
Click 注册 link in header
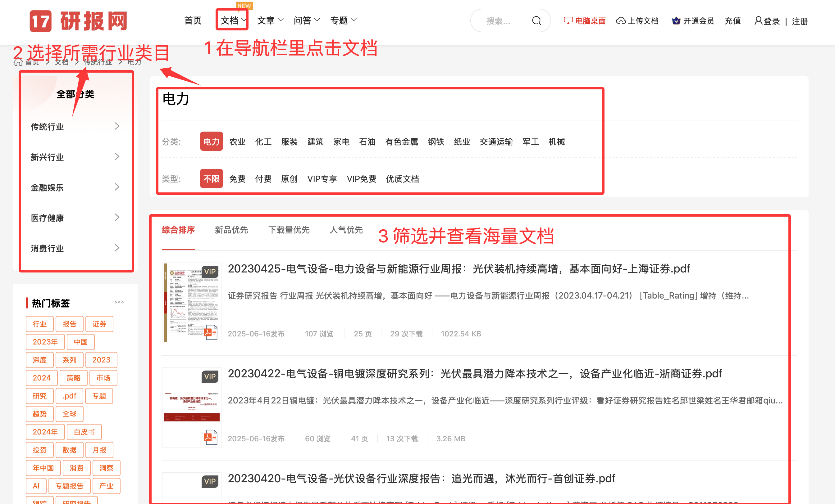point(800,21)
